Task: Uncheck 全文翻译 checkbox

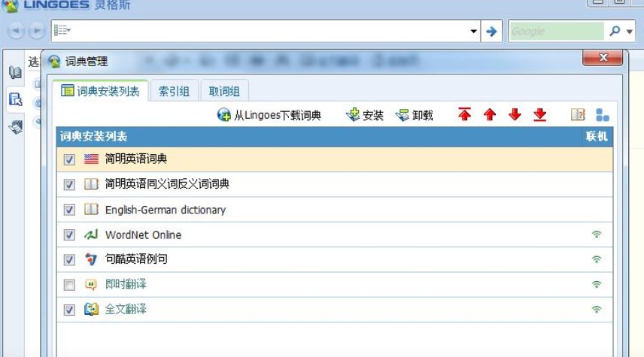Action: (69, 310)
